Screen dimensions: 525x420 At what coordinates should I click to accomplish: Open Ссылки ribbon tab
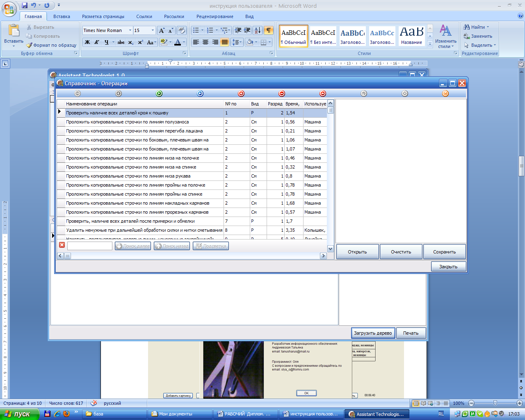(x=144, y=16)
